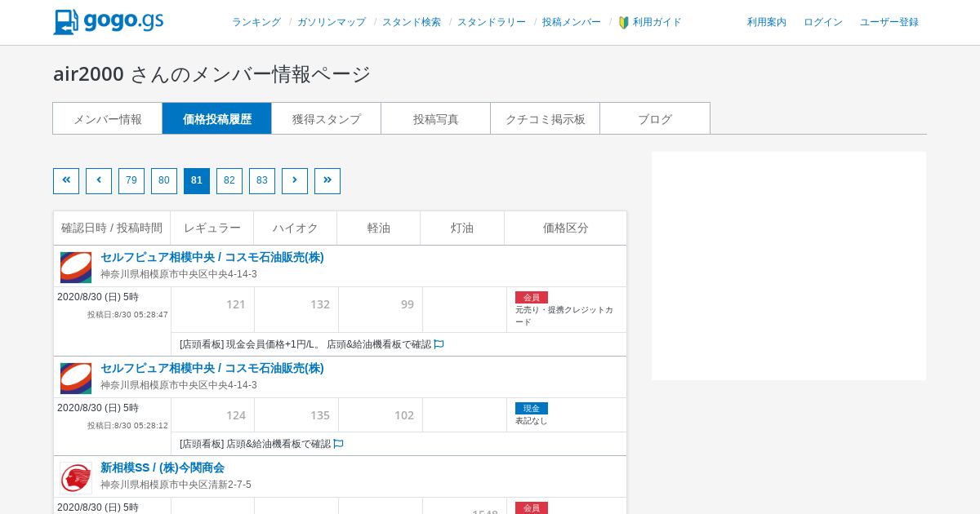Click the 灯油 column header
Viewport: 980px width, 514px height.
[x=462, y=228]
